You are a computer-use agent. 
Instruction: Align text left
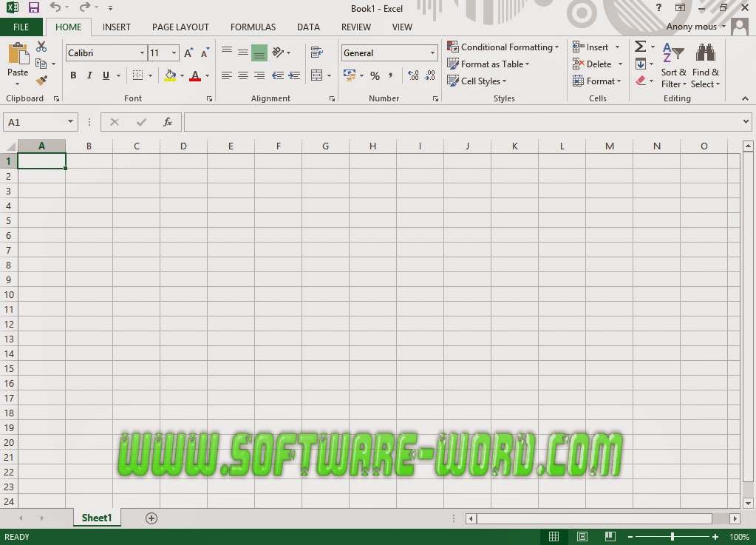click(227, 75)
